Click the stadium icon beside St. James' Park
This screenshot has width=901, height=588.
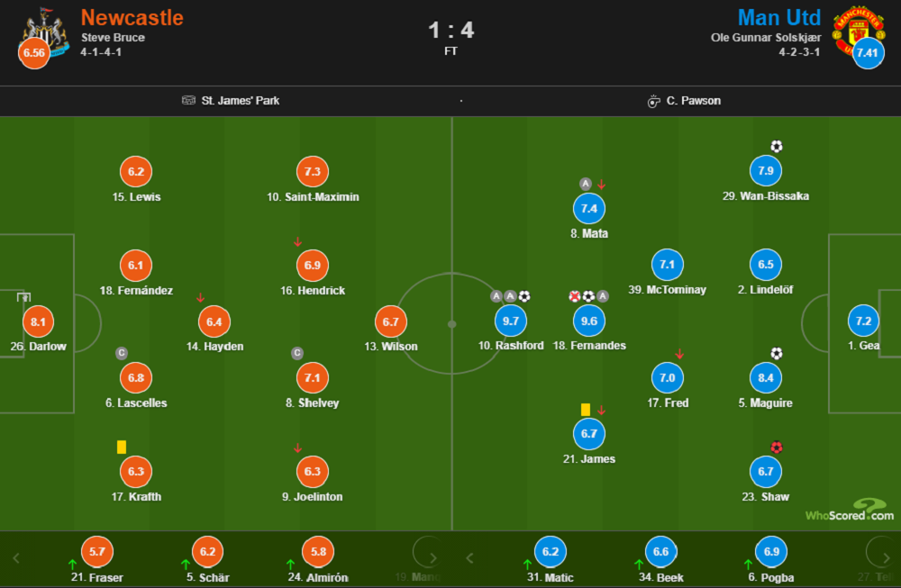click(x=188, y=101)
